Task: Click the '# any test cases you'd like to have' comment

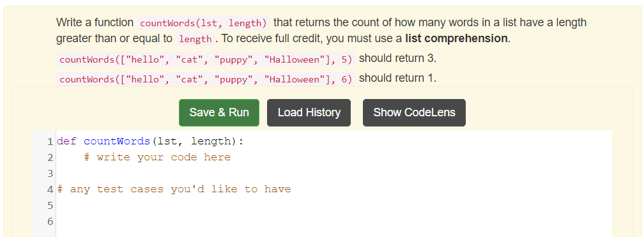Action: (174, 189)
